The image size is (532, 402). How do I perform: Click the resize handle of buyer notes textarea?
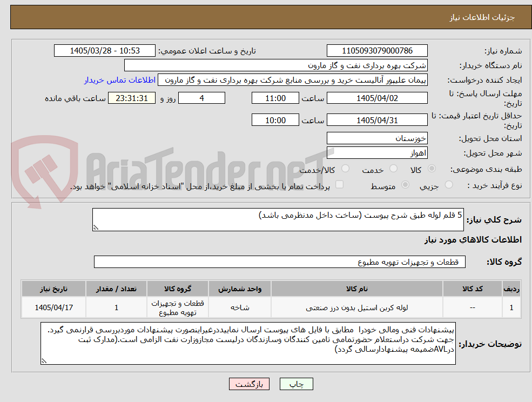point(44,361)
